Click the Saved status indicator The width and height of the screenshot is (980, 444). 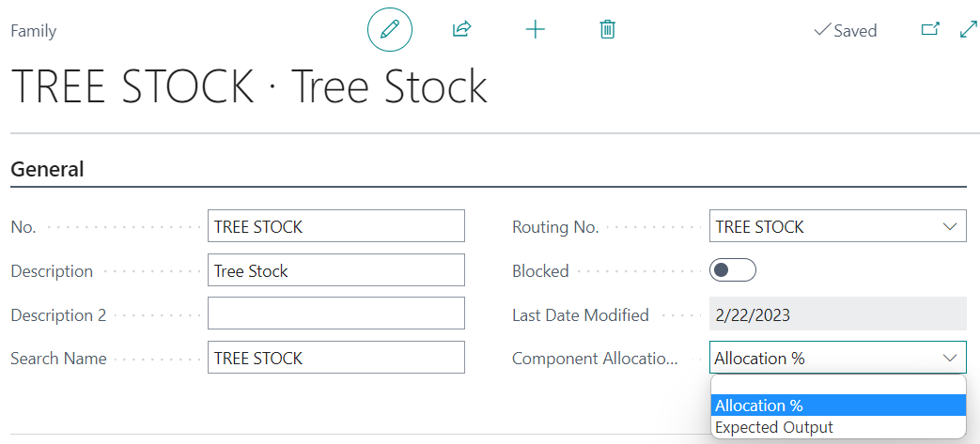point(845,31)
